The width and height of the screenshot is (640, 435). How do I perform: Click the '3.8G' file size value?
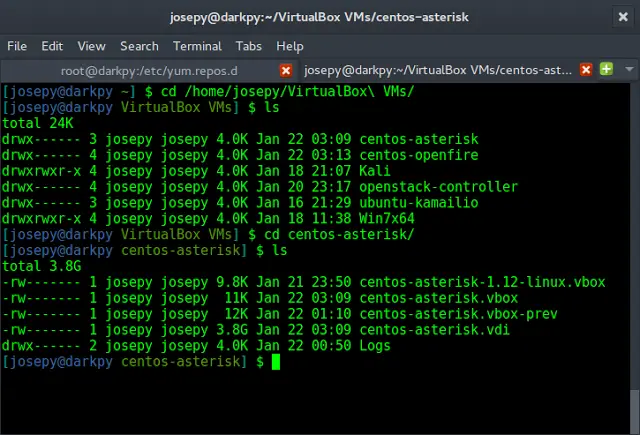tap(232, 330)
